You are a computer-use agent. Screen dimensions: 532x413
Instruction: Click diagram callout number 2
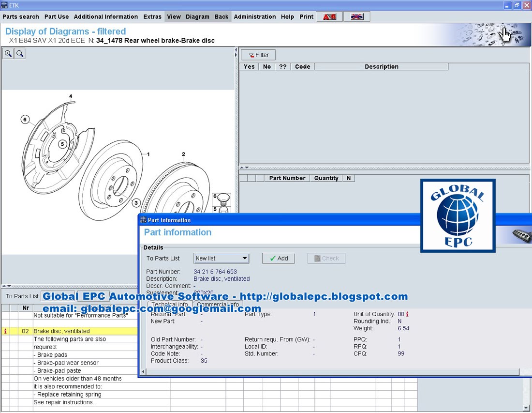pyautogui.click(x=184, y=154)
